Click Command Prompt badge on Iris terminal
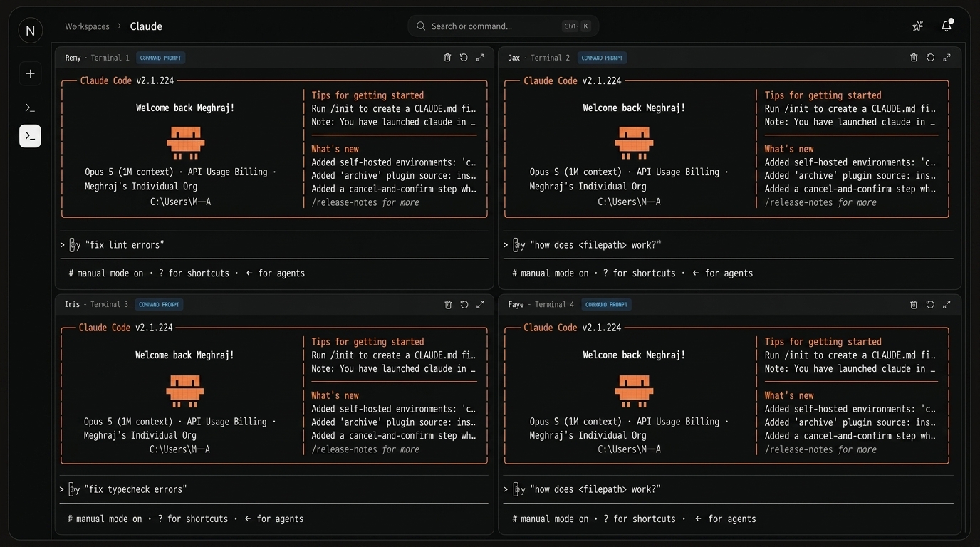 (160, 305)
